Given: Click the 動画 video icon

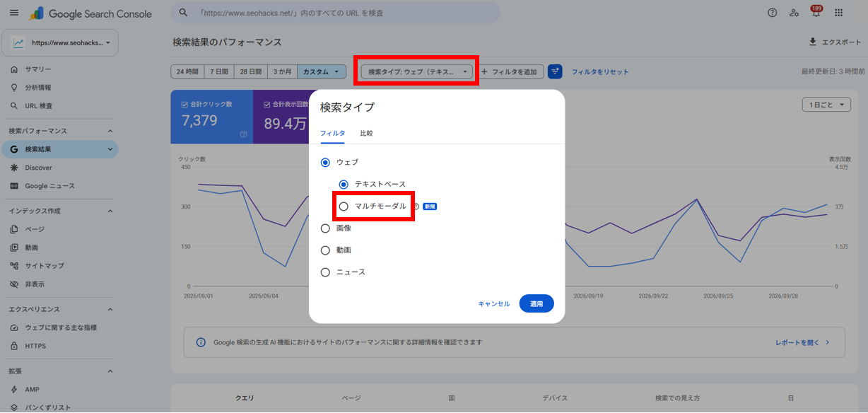Looking at the screenshot, I should (14, 248).
